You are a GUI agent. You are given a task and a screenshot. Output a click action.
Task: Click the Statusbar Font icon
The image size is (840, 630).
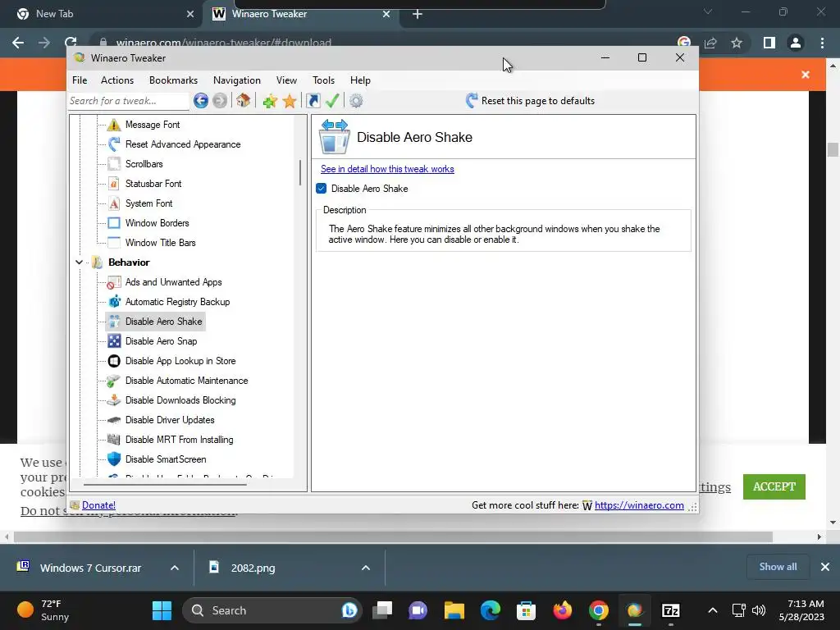[x=113, y=184]
